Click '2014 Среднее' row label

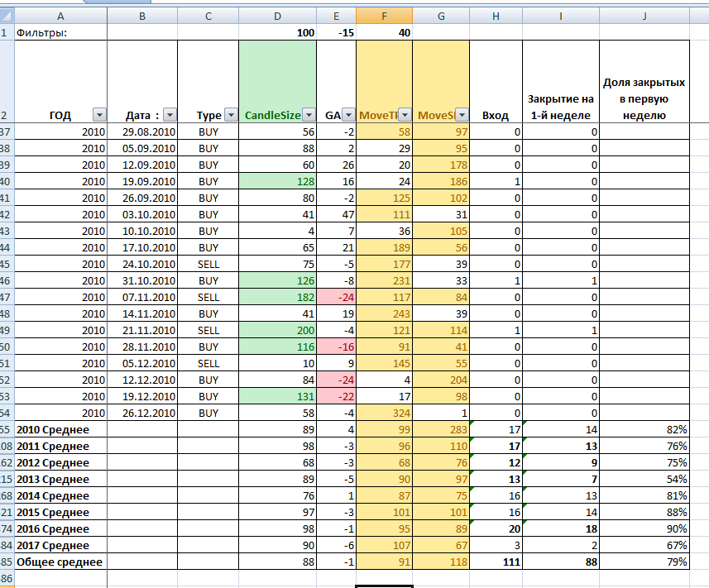(60, 496)
